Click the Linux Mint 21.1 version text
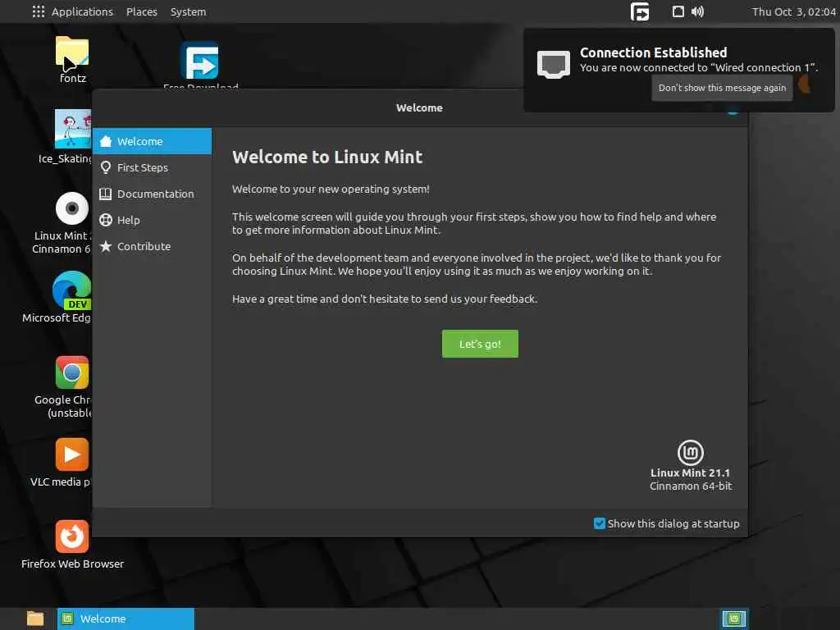The width and height of the screenshot is (840, 630). pos(690,473)
